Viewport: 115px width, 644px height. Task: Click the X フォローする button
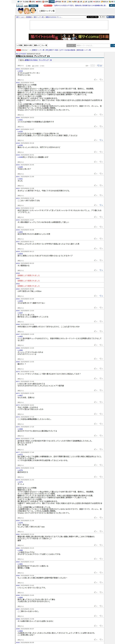tap(92, 17)
